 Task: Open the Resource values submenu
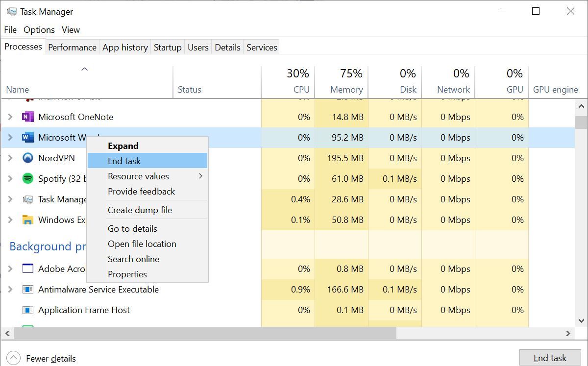[x=138, y=176]
